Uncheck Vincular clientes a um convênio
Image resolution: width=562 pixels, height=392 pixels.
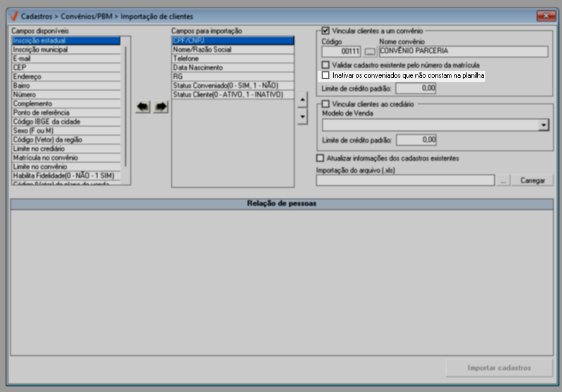(325, 31)
